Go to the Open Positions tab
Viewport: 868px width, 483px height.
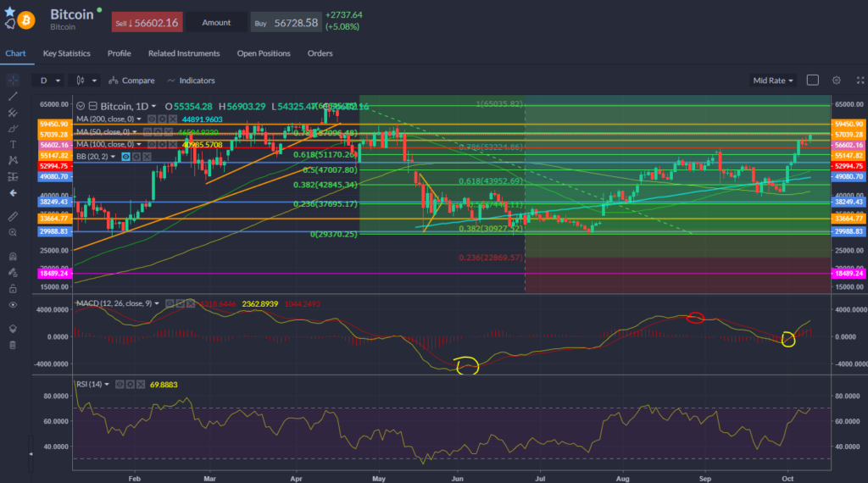click(x=264, y=53)
